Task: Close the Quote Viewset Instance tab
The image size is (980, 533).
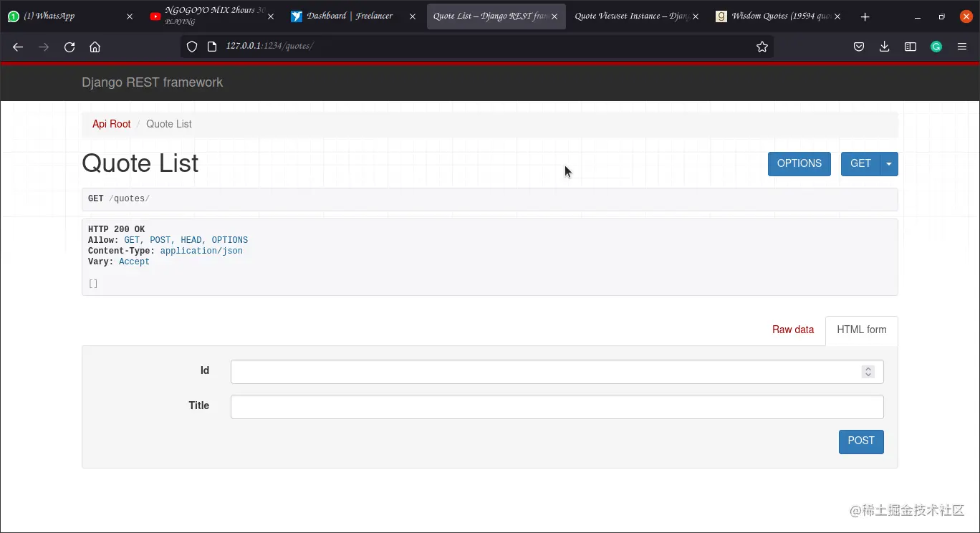Action: click(x=695, y=16)
